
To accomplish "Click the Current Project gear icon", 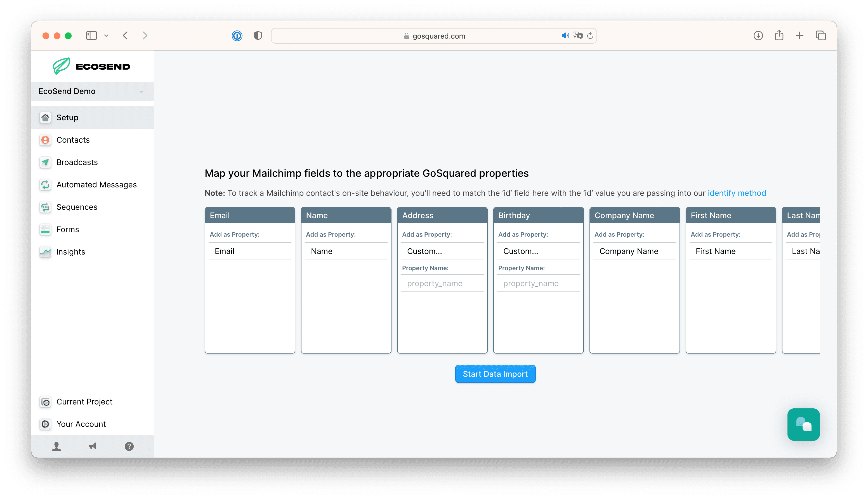I will pos(45,402).
